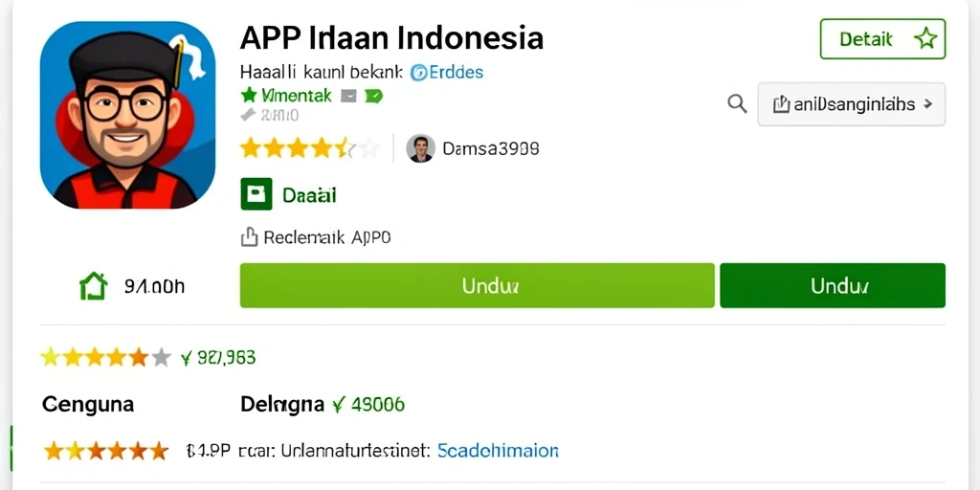Open the Detaik button
Image resolution: width=980 pixels, height=490 pixels.
[x=882, y=39]
